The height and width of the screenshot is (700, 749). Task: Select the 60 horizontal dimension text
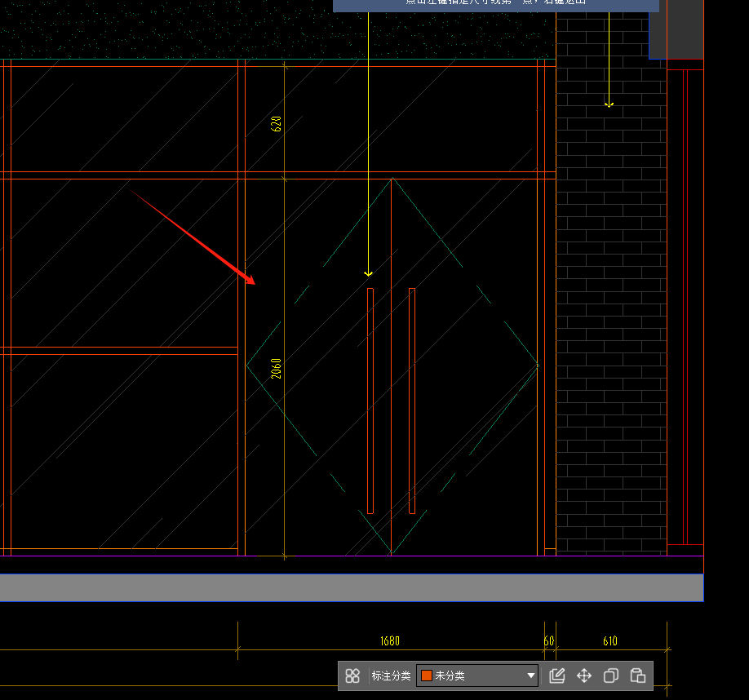pyautogui.click(x=549, y=640)
